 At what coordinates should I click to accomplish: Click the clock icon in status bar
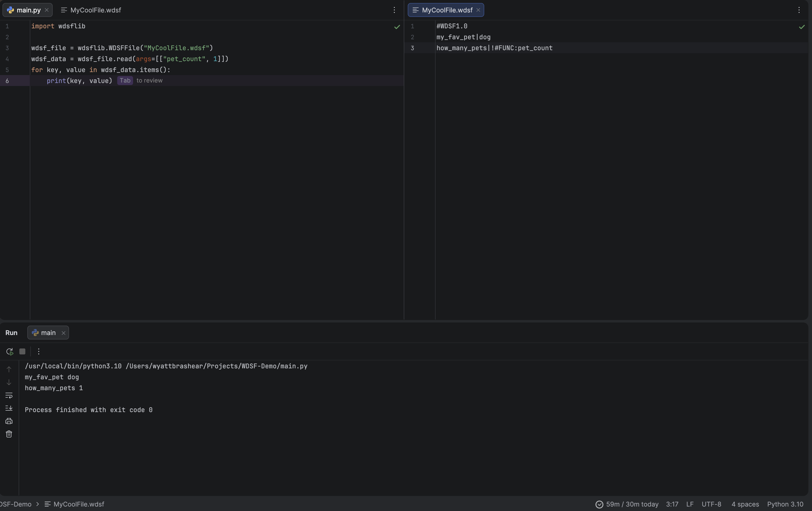coord(599,504)
